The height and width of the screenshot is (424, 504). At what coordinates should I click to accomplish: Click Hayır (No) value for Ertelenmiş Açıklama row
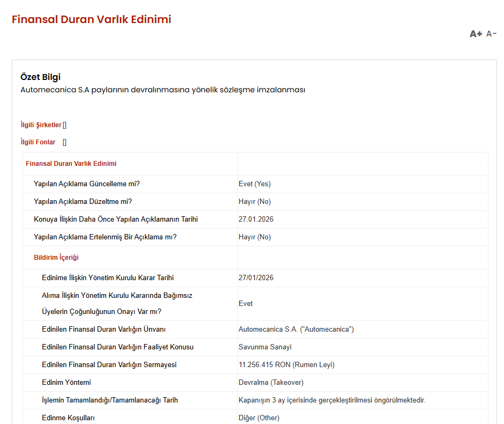pyautogui.click(x=254, y=237)
